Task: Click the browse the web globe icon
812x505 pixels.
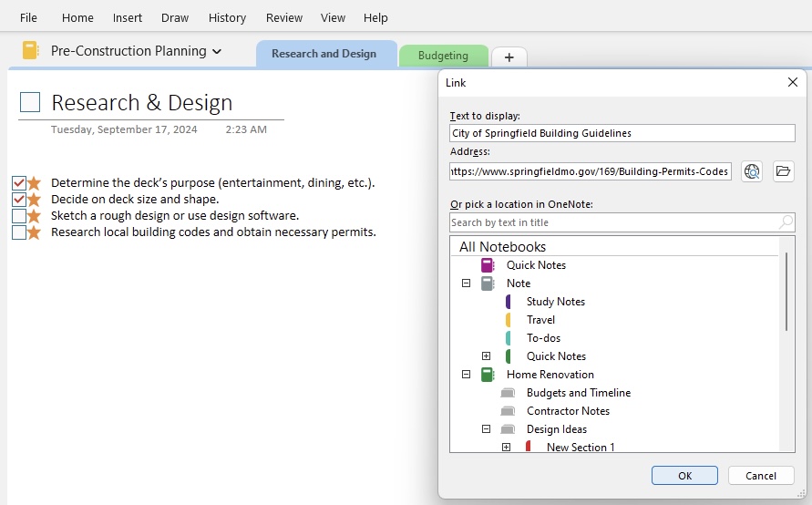Action: (752, 171)
